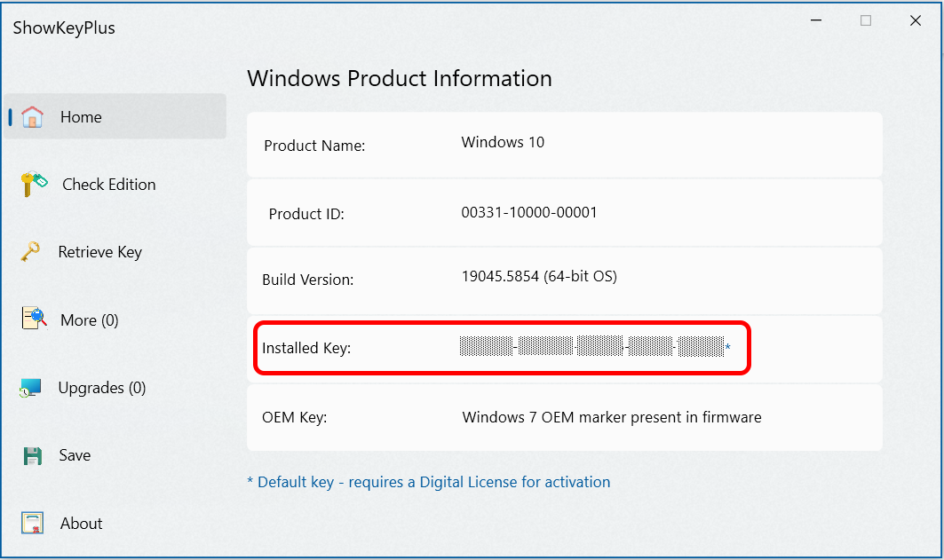The height and width of the screenshot is (560, 944).
Task: Click the More magnifier document icon
Action: tap(35, 319)
